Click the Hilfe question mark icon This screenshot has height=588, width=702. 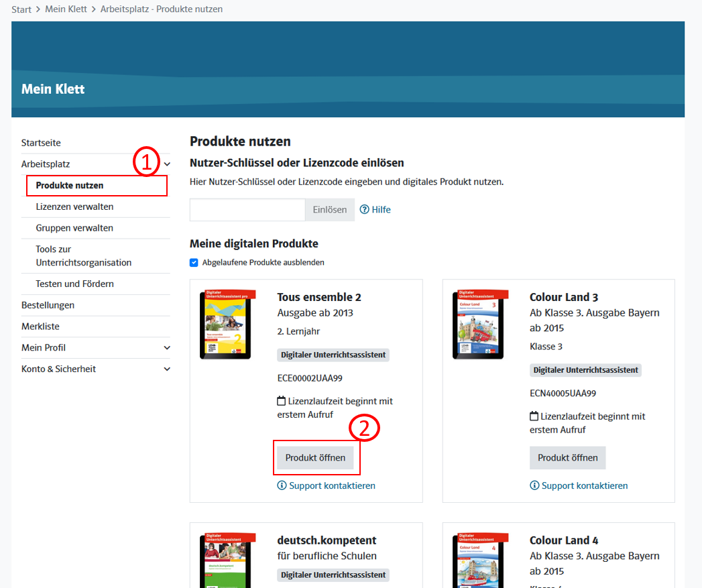click(365, 210)
